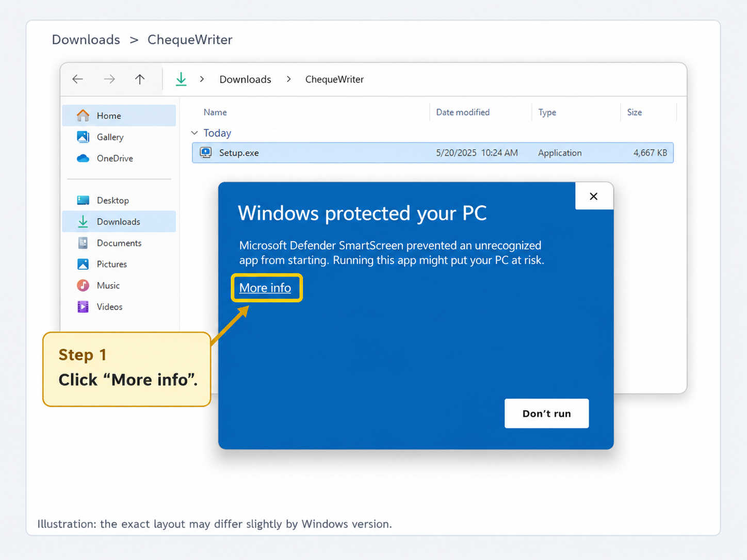Expand chevron after the download icon in address bar
Screen dimensions: 747x560
(x=202, y=79)
